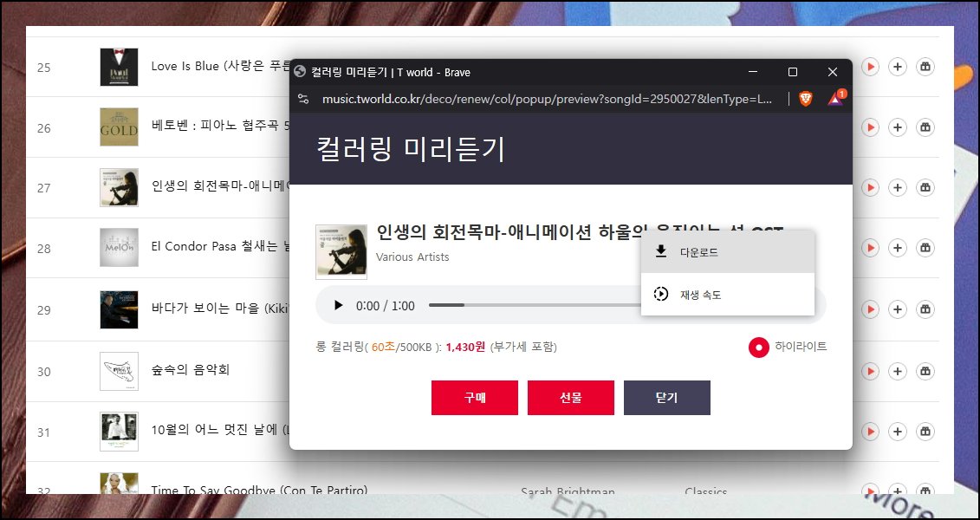Click gift icon on El Condor Pasa row

tap(925, 248)
